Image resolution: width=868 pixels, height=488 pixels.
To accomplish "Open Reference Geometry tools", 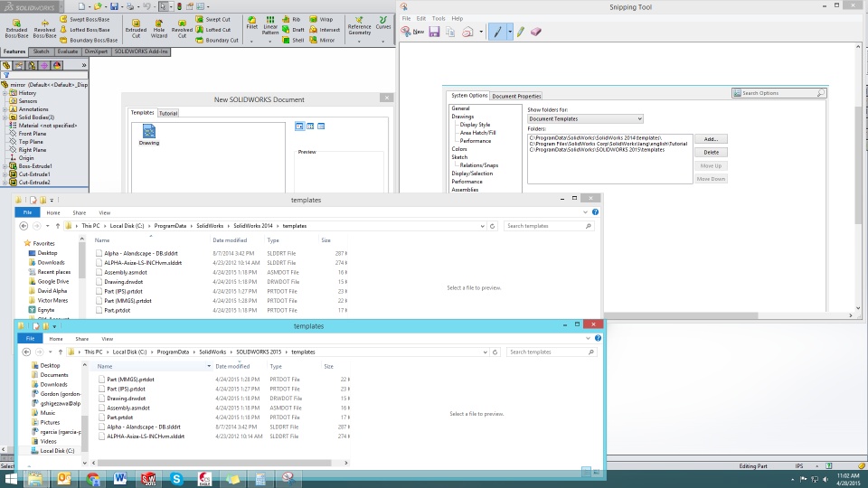I will (x=359, y=26).
